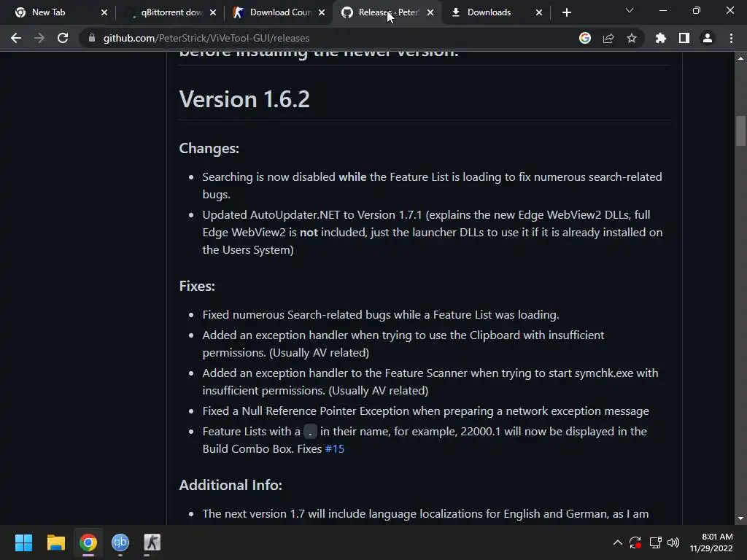This screenshot has width=747, height=560.
Task: Switch to the qBittorrent download tab
Action: point(171,12)
